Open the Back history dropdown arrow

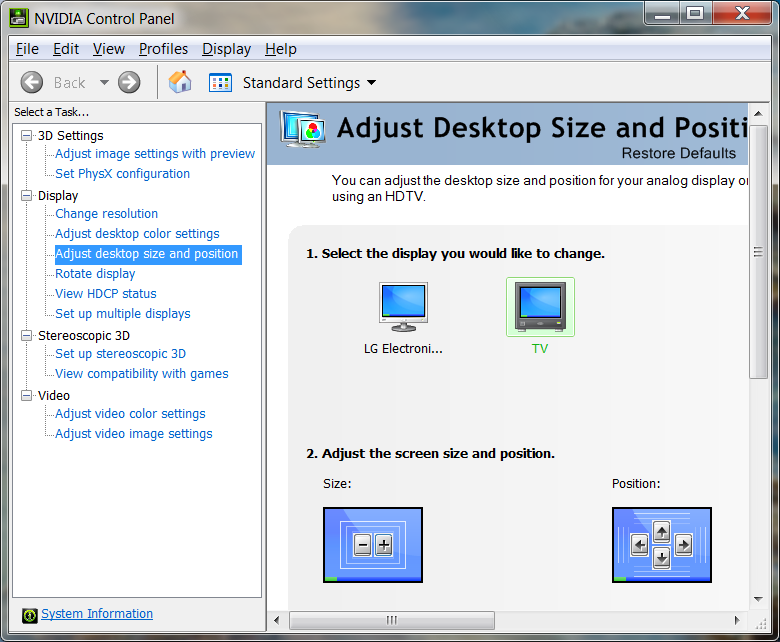click(104, 83)
